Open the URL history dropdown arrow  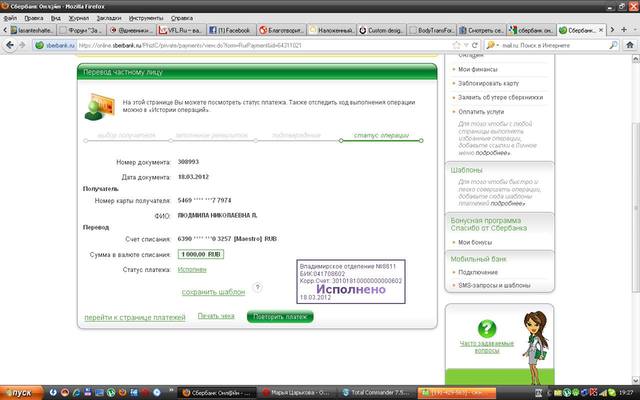point(466,45)
